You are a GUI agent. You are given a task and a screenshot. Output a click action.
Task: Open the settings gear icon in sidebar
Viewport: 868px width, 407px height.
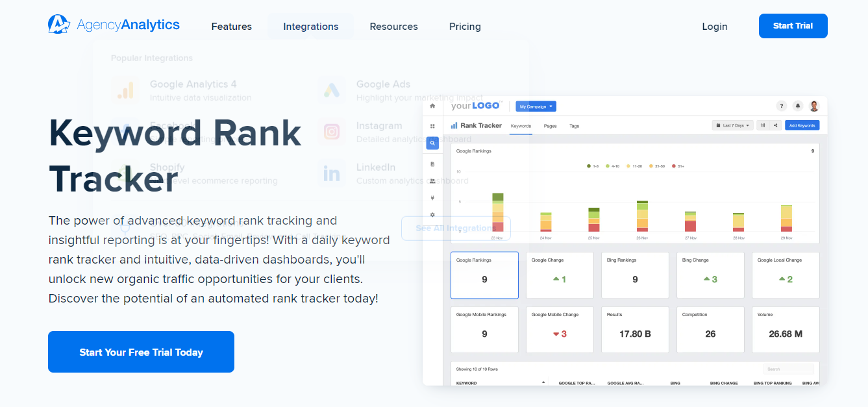coord(432,215)
